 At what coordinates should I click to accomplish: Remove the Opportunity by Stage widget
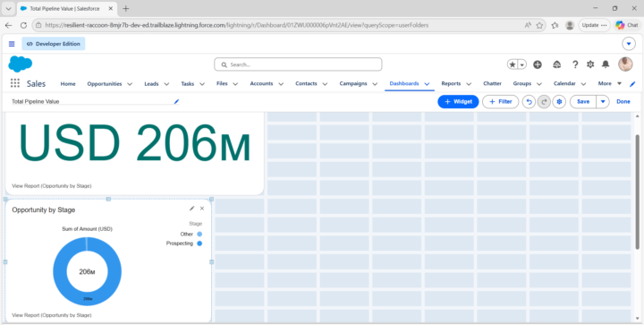[202, 209]
